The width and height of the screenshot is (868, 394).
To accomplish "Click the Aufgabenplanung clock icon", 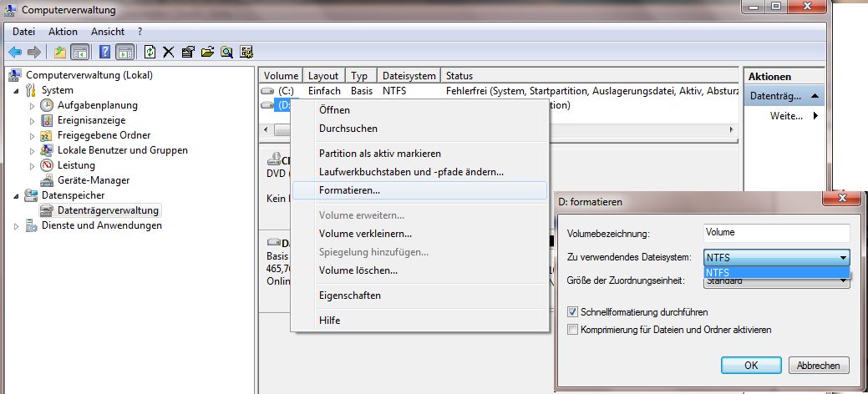I will (x=47, y=105).
